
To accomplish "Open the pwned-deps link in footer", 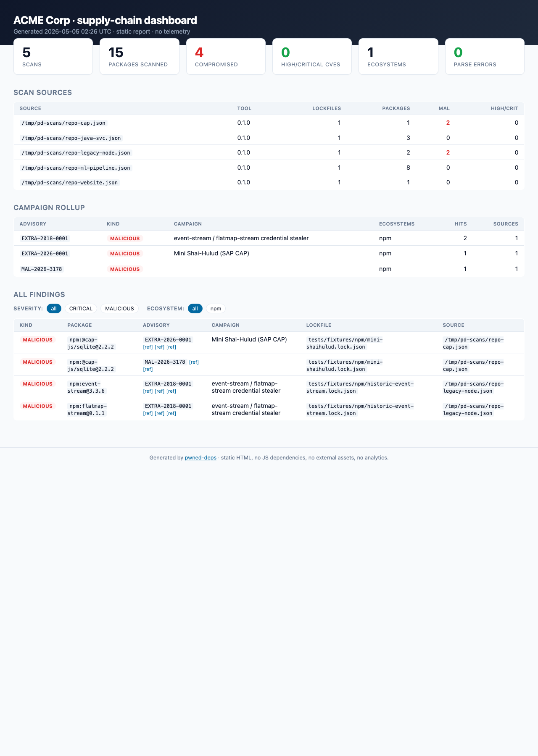I will 200,458.
